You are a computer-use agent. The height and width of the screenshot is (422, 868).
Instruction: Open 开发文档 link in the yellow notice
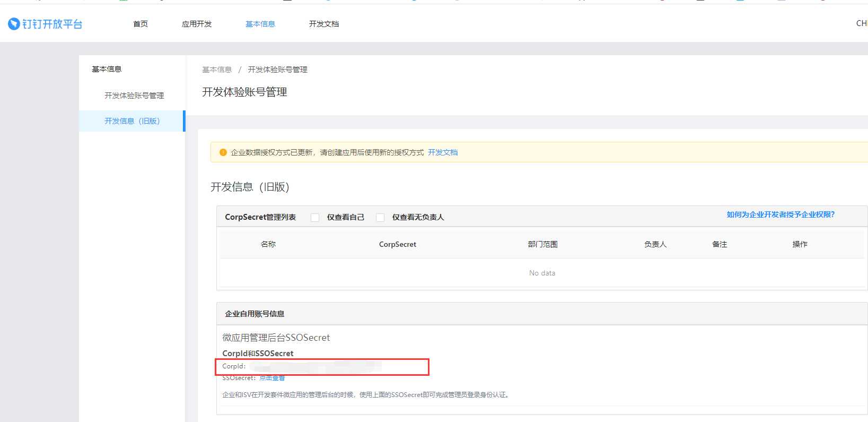click(x=443, y=152)
